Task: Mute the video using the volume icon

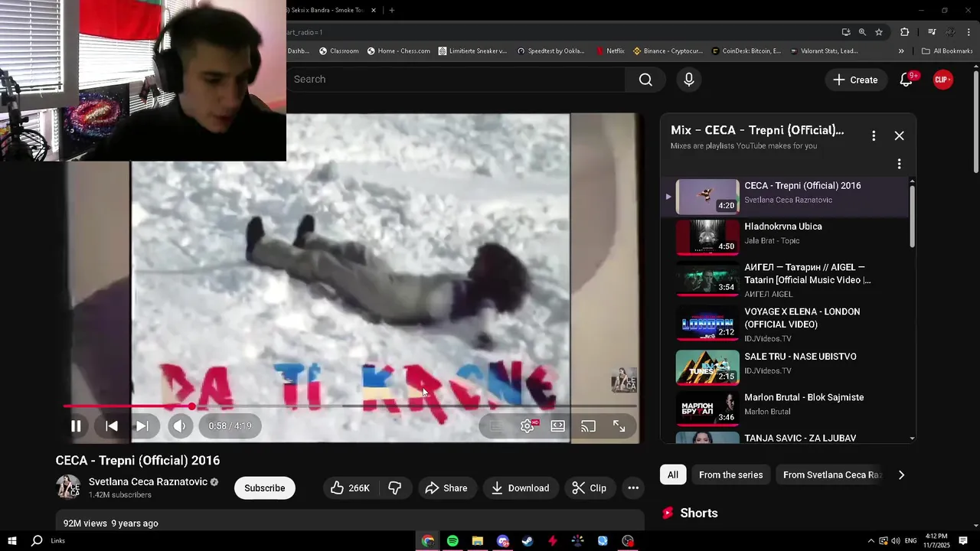Action: pos(179,426)
